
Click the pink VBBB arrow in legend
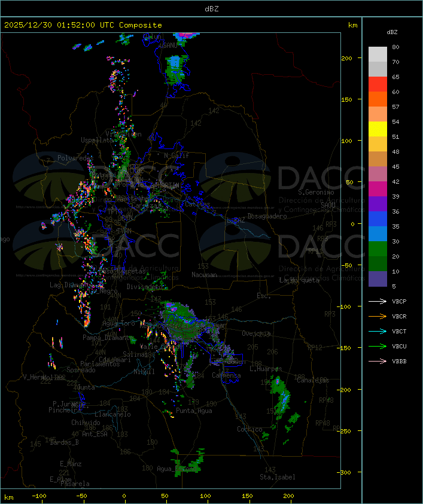pos(378,361)
